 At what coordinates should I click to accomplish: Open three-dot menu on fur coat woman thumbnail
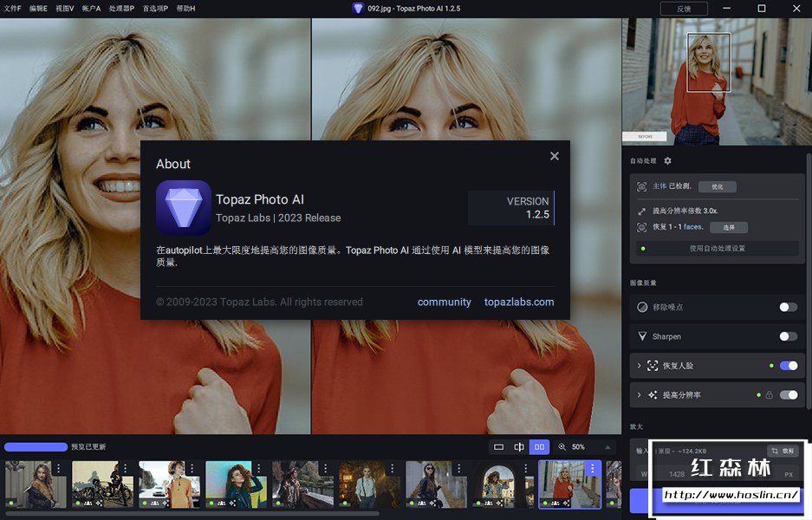point(59,468)
